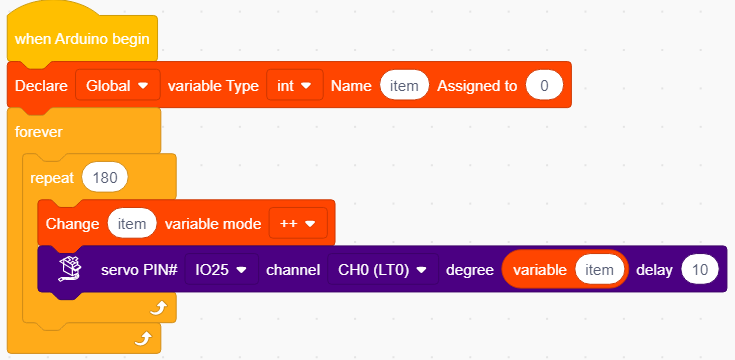Edit the 'item' field in Change block
The width and height of the screenshot is (735, 360).
coord(132,224)
